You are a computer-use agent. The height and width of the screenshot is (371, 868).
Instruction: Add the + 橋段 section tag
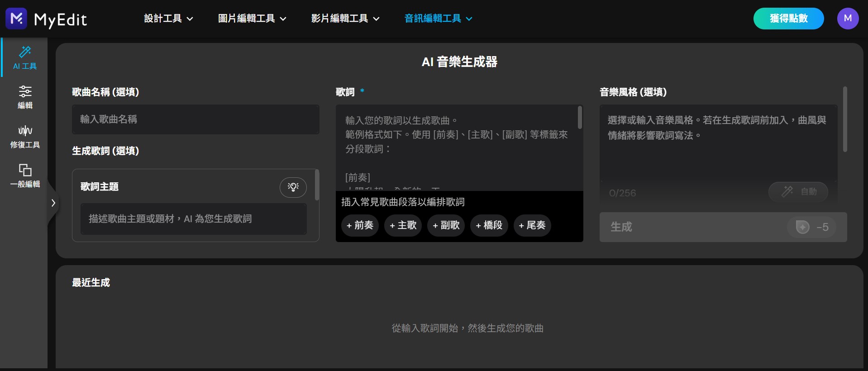(489, 225)
